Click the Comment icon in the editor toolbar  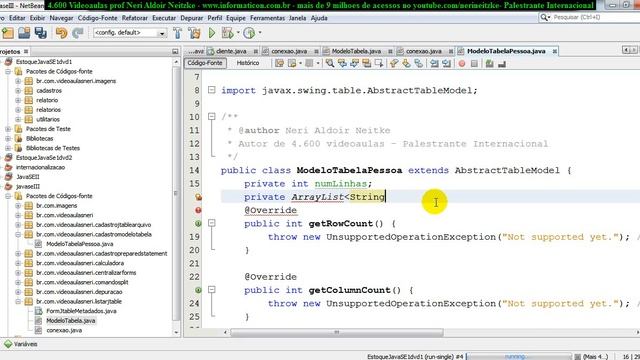click(489, 63)
